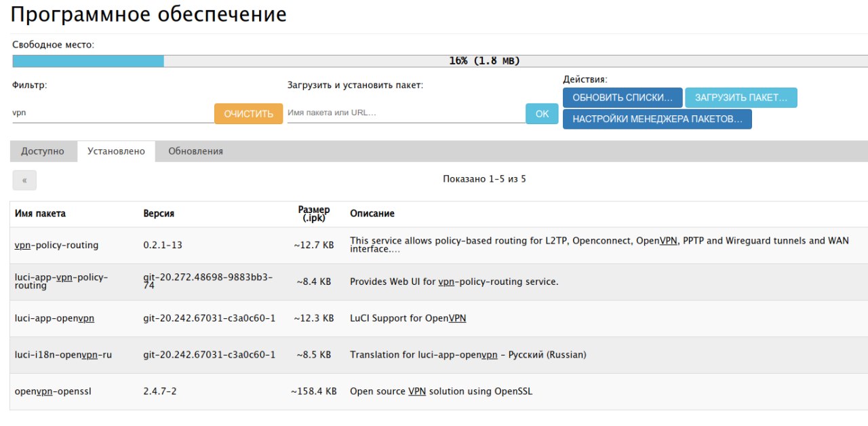The height and width of the screenshot is (426, 868).
Task: Click version 2.4.7-2
Action: (x=160, y=391)
